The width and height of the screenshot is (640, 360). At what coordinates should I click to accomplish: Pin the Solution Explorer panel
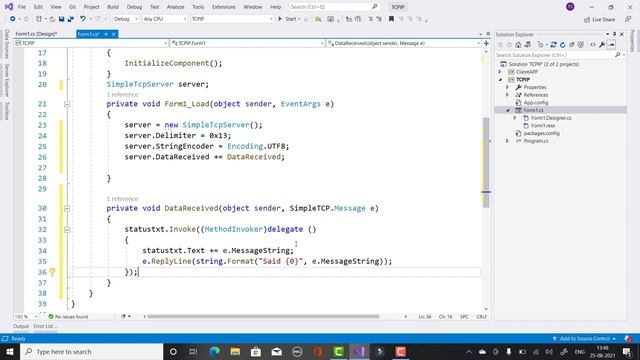614,34
